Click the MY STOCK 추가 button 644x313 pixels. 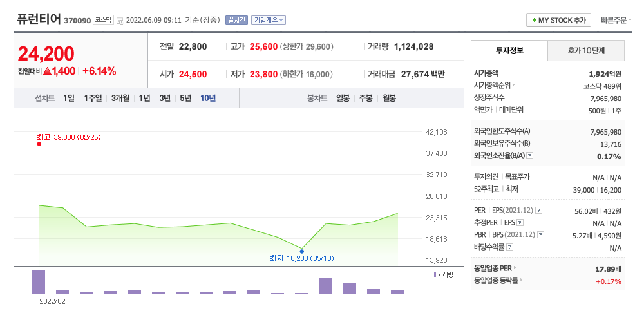[x=558, y=20]
